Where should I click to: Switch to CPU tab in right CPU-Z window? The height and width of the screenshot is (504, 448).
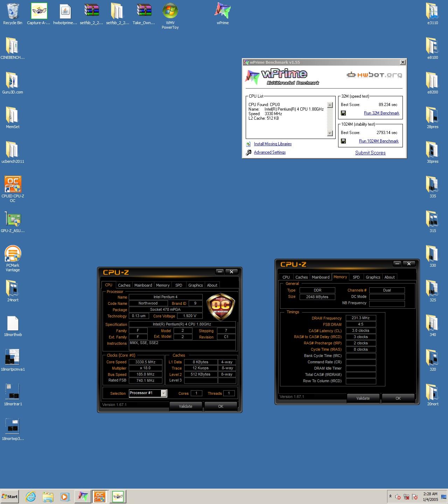point(286,277)
